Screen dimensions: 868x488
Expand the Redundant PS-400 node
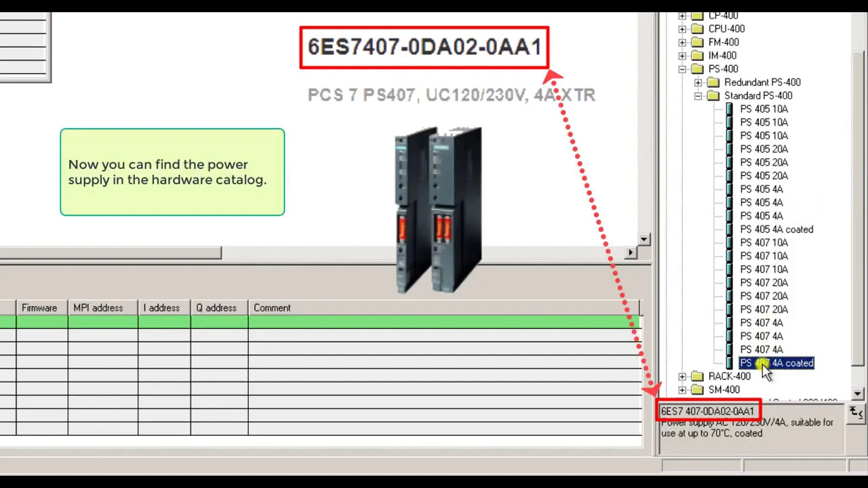(698, 83)
